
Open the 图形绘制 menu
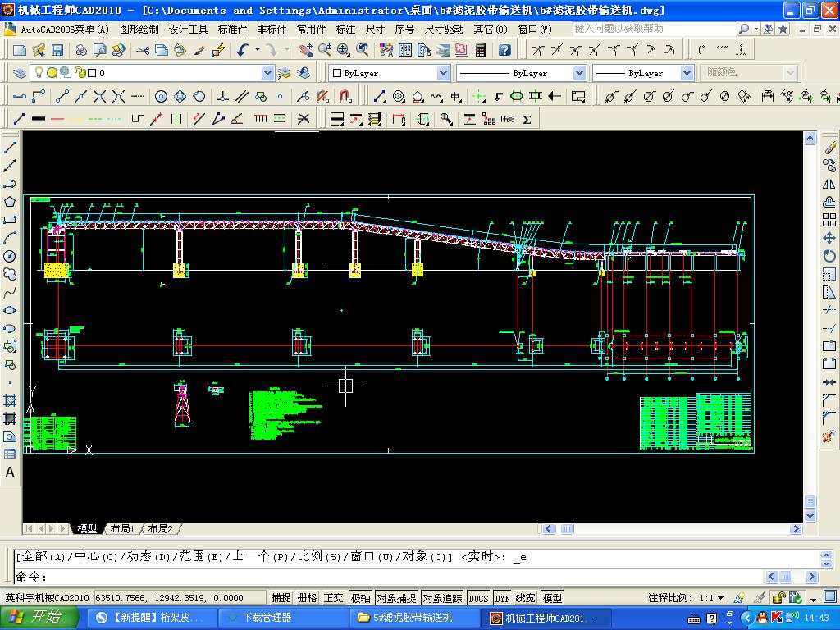(139, 29)
